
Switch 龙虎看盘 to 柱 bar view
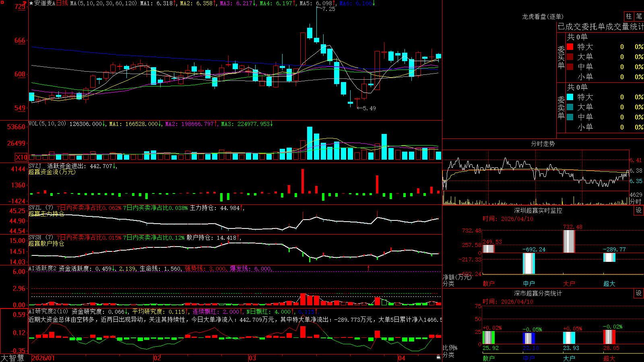[x=629, y=16]
